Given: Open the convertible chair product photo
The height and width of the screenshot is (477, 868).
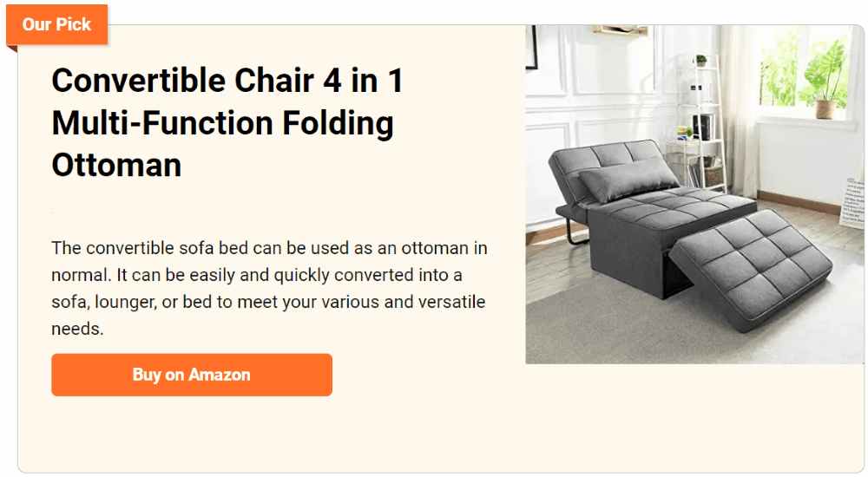Looking at the screenshot, I should point(694,194).
